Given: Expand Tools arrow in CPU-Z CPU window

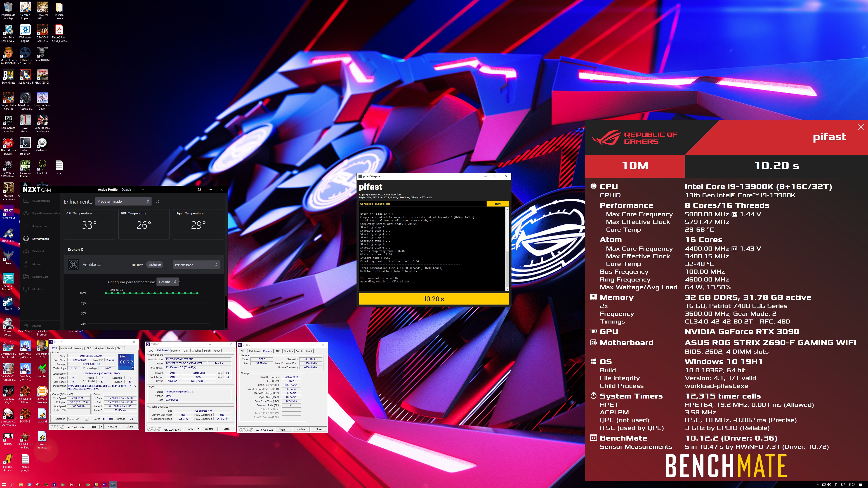Looking at the screenshot, I should [x=101, y=427].
